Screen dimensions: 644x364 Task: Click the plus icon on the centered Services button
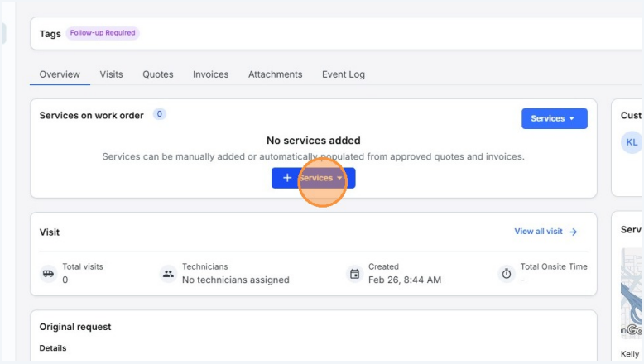point(287,178)
